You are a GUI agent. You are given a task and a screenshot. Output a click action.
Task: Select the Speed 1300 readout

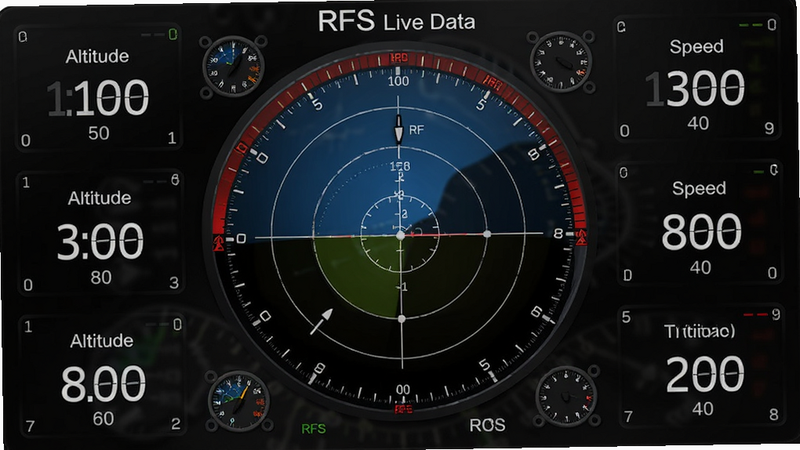tap(695, 89)
